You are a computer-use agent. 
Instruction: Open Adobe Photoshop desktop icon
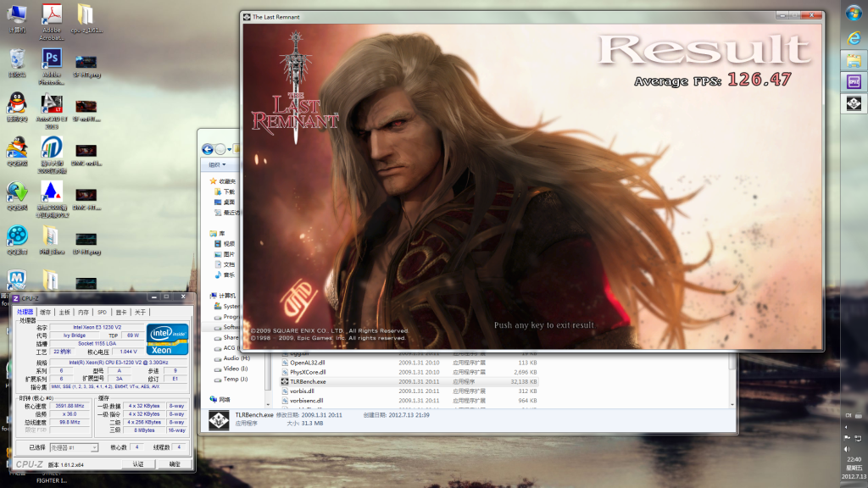[x=52, y=59]
